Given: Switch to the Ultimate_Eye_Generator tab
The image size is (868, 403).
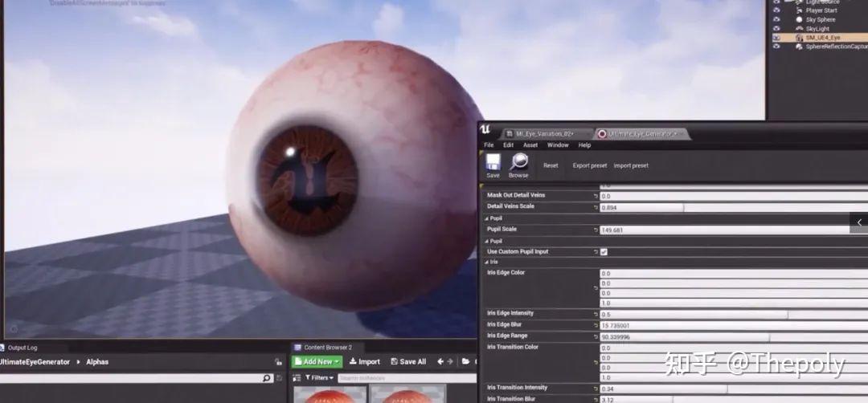Looking at the screenshot, I should coord(641,134).
